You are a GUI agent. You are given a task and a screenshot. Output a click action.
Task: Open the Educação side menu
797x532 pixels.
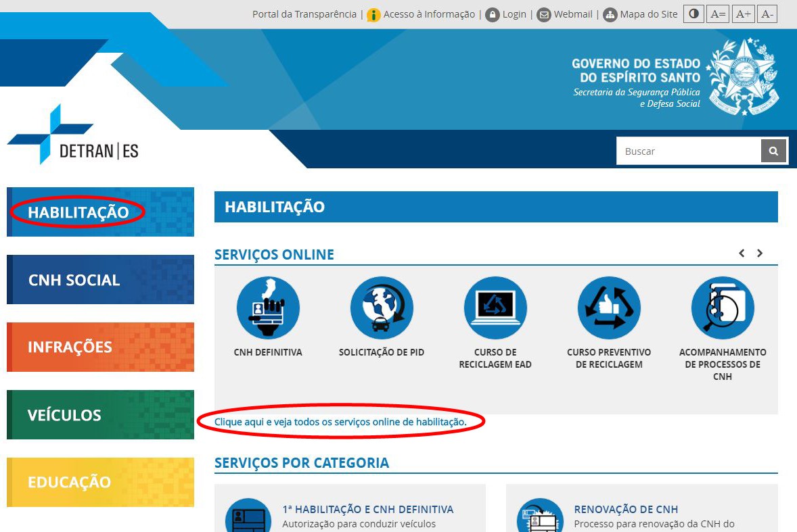click(101, 482)
